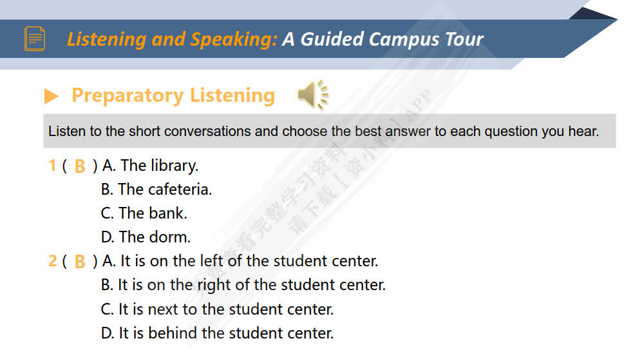The width and height of the screenshot is (644, 363).
Task: Click the orange triangle beside Preparatory Listening
Action: [x=52, y=97]
